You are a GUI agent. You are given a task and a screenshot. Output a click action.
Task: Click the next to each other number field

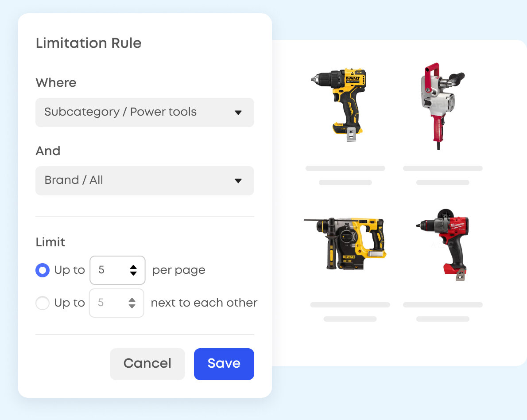click(x=116, y=303)
